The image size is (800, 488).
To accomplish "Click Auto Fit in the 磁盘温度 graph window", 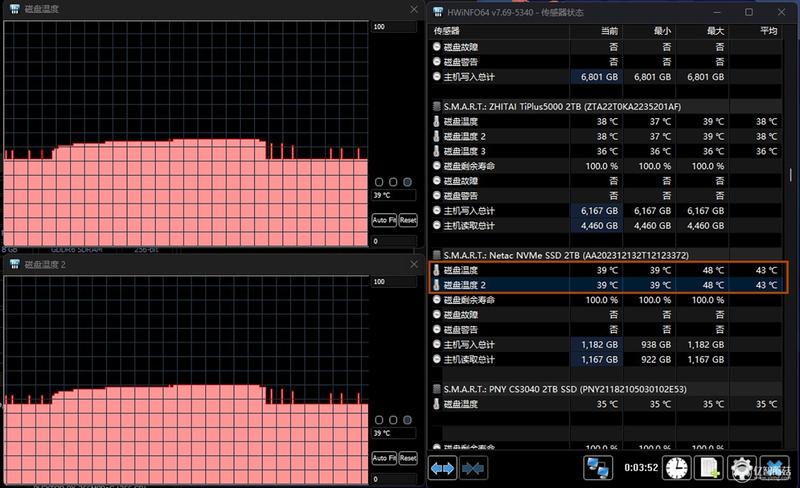I will coord(384,220).
